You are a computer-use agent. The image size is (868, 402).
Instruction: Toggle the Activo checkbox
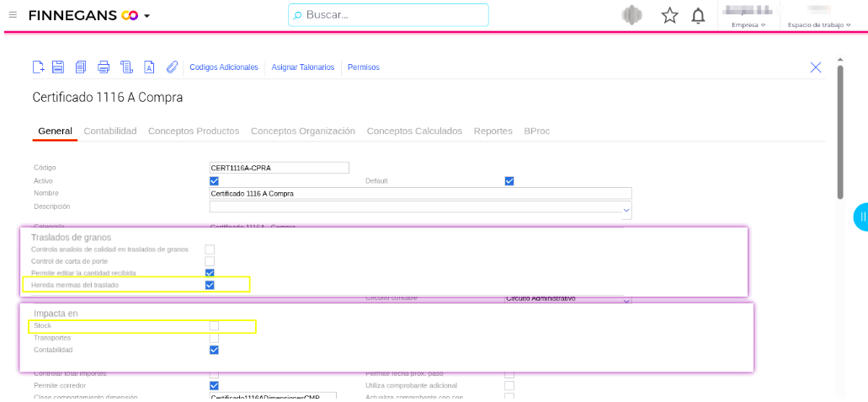[214, 180]
